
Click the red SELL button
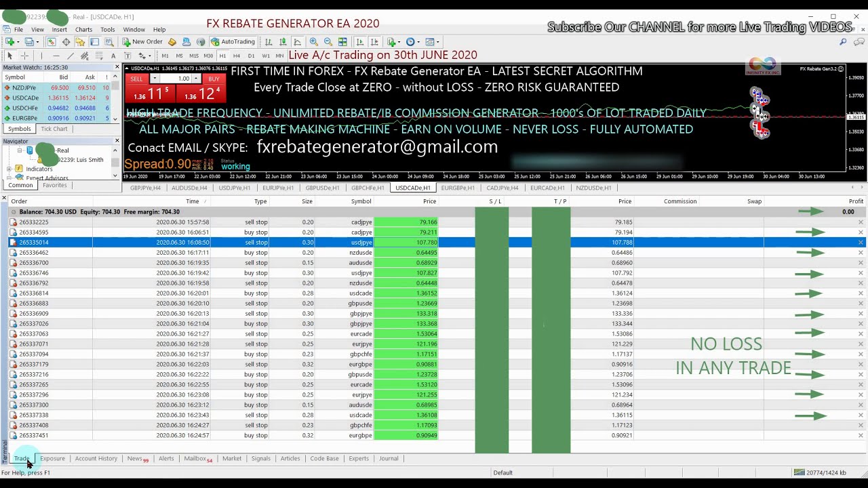[136, 79]
